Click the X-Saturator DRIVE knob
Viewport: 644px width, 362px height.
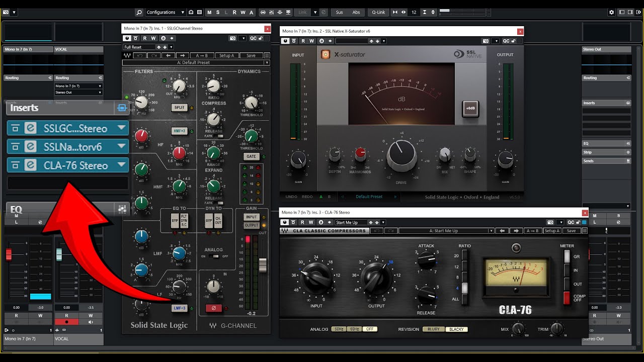click(x=401, y=155)
